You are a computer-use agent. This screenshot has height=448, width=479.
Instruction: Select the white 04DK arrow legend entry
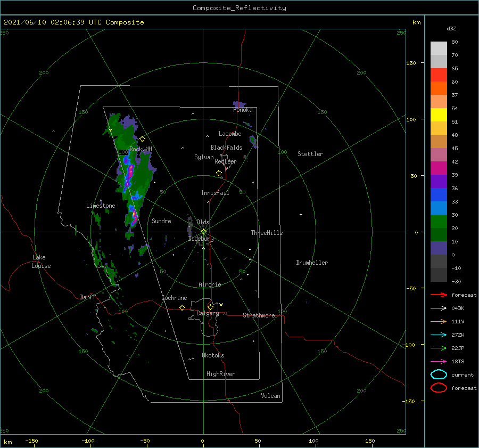point(439,308)
